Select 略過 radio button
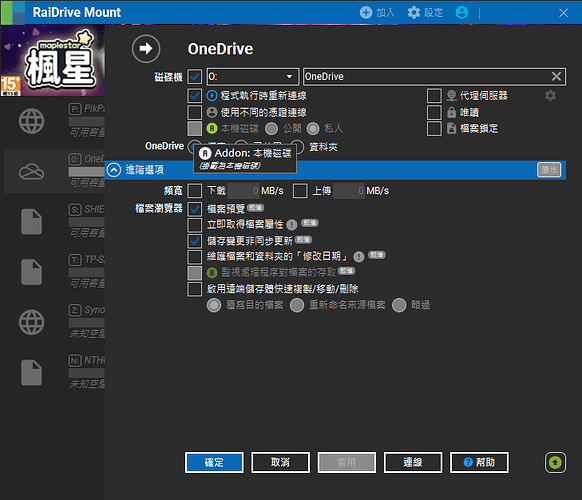 click(x=399, y=305)
